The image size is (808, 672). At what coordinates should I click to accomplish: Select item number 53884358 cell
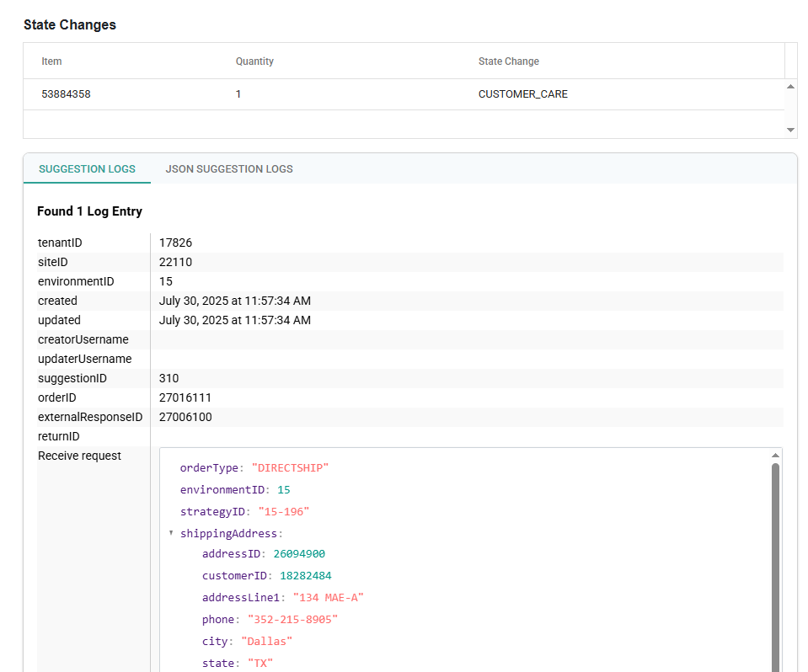(x=66, y=94)
